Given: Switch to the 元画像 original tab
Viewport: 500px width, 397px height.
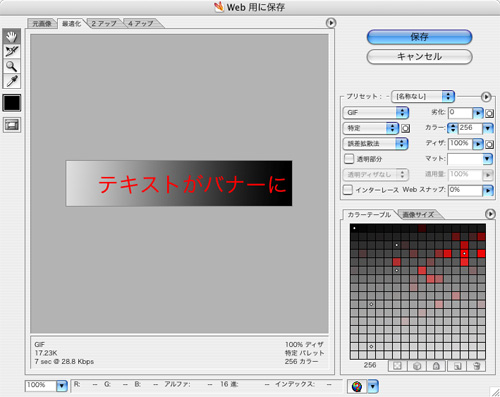Looking at the screenshot, I should pos(42,23).
